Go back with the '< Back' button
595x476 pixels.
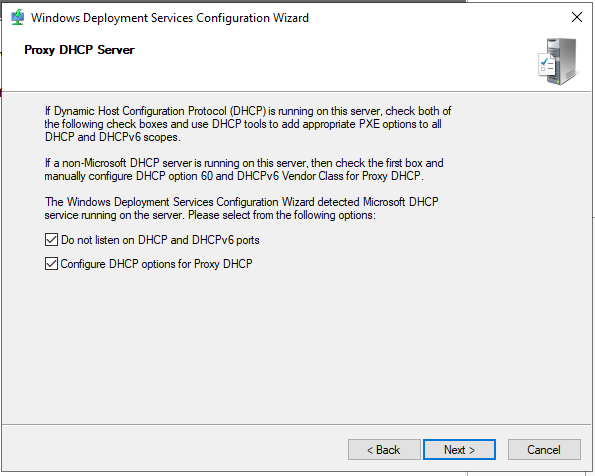coord(384,450)
